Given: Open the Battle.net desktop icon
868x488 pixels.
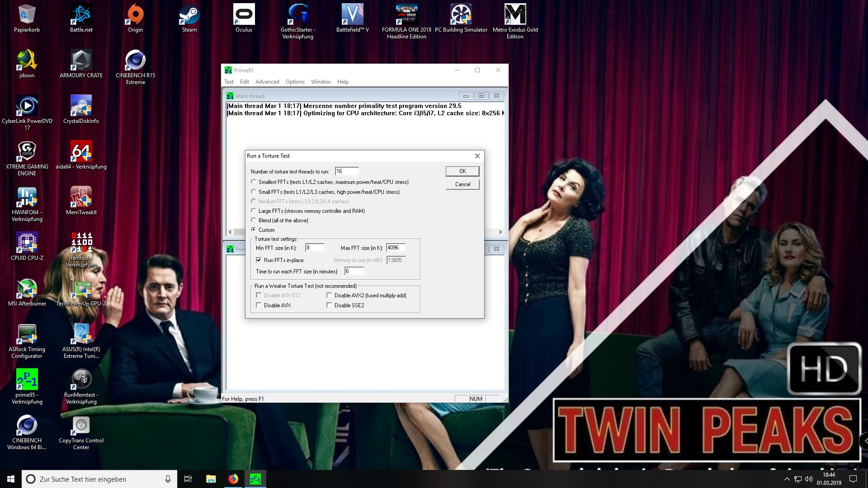Looking at the screenshot, I should pyautogui.click(x=81, y=14).
